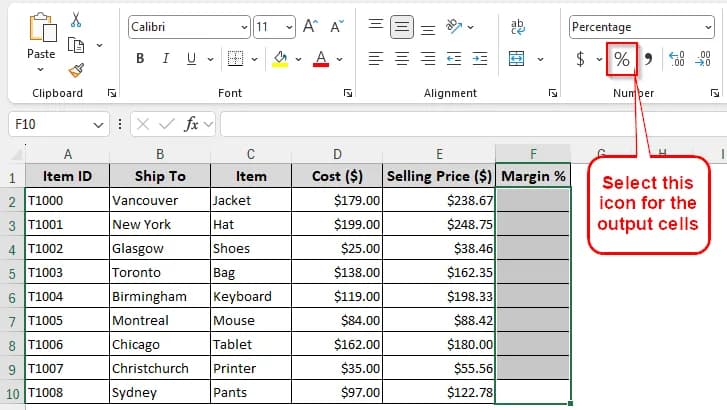Image resolution: width=727 pixels, height=410 pixels.
Task: Open Font Color dropdown arrow
Action: coord(339,59)
